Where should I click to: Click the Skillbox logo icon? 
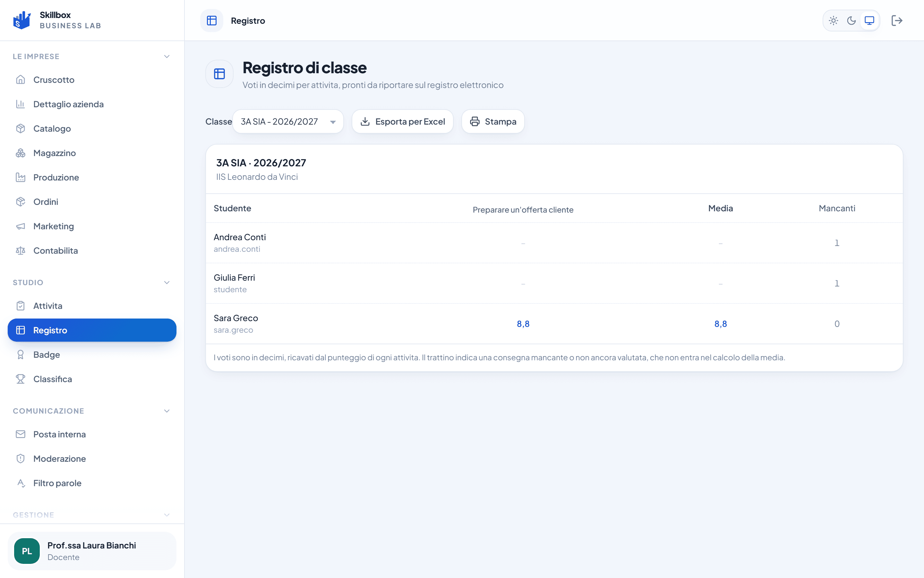(22, 20)
